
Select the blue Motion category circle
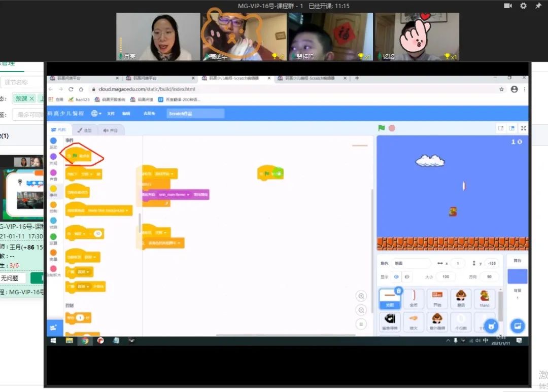[x=53, y=140]
